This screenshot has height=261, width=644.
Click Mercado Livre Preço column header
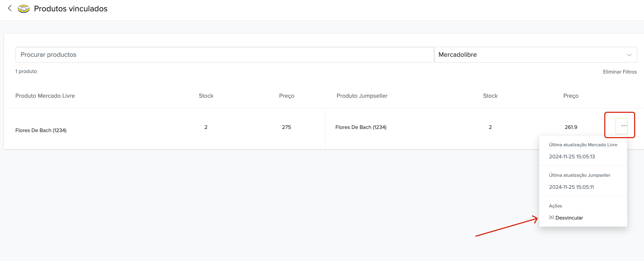pos(287,96)
